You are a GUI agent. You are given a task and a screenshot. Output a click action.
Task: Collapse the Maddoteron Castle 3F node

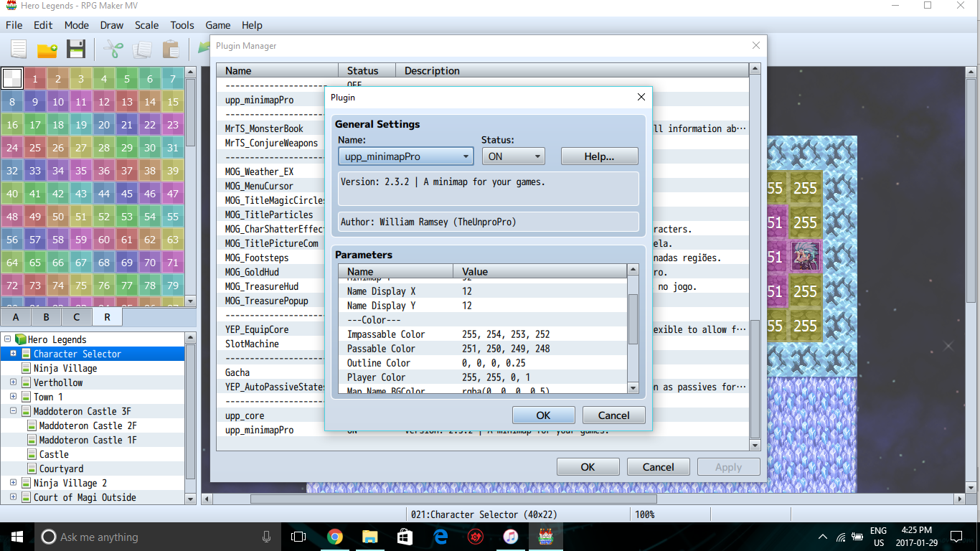[13, 411]
